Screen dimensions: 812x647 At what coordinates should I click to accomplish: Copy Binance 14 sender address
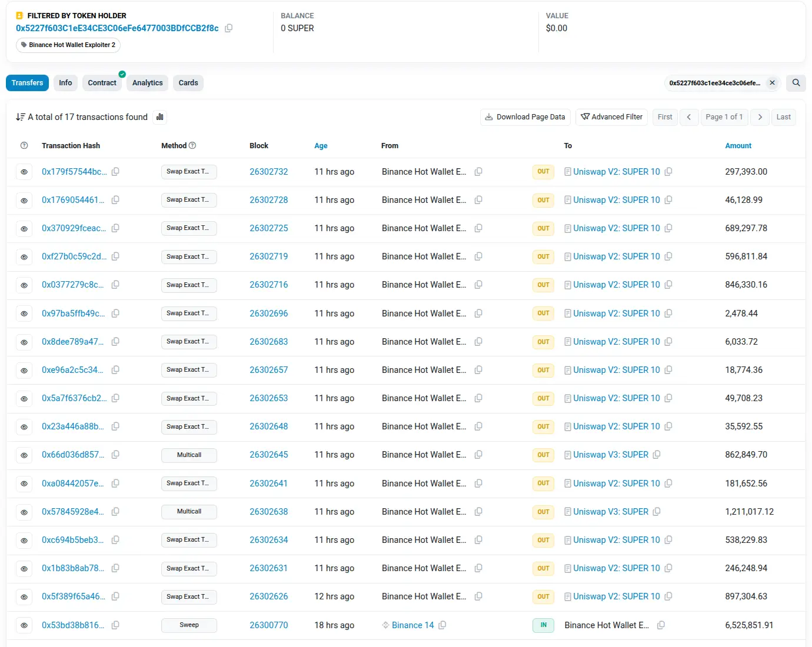coord(442,625)
